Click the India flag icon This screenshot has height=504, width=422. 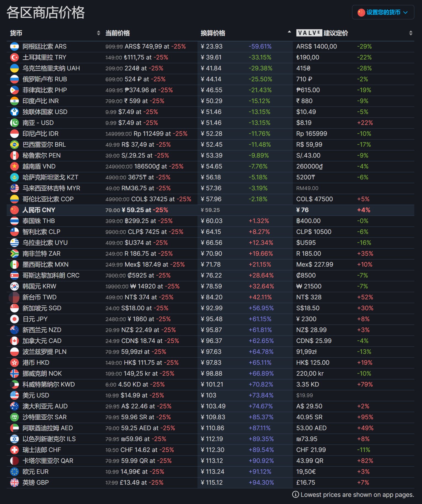pos(15,101)
